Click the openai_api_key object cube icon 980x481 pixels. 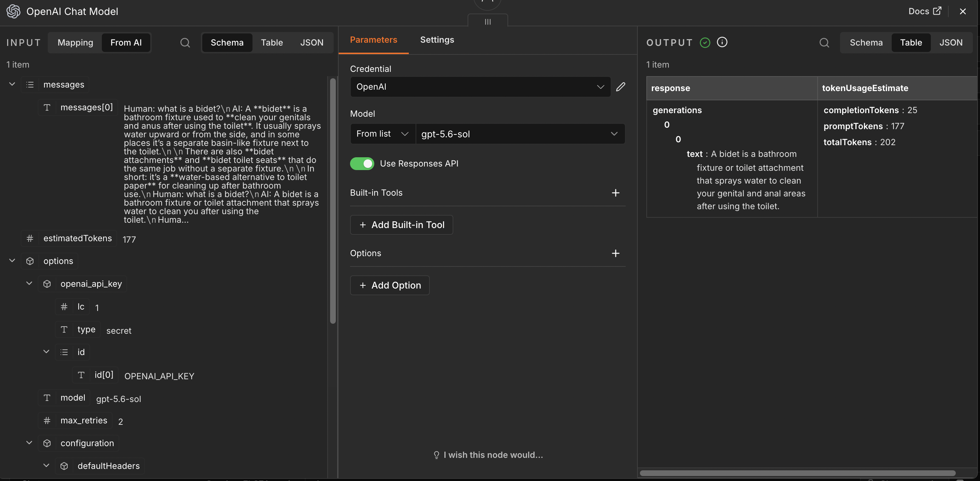[47, 284]
